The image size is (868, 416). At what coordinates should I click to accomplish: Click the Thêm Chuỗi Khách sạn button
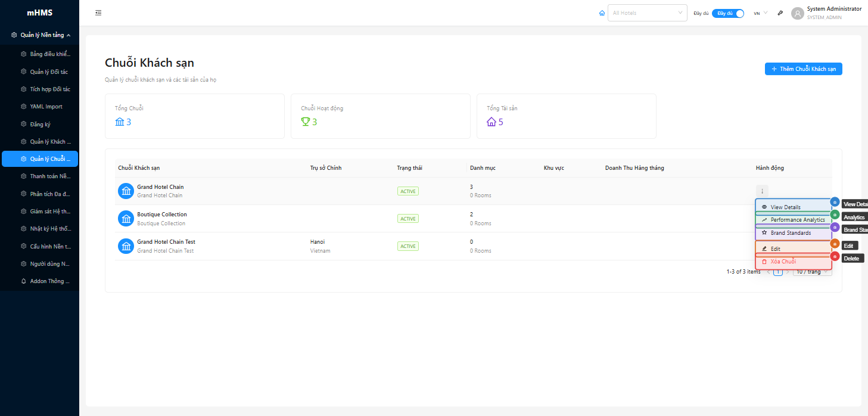pyautogui.click(x=803, y=69)
